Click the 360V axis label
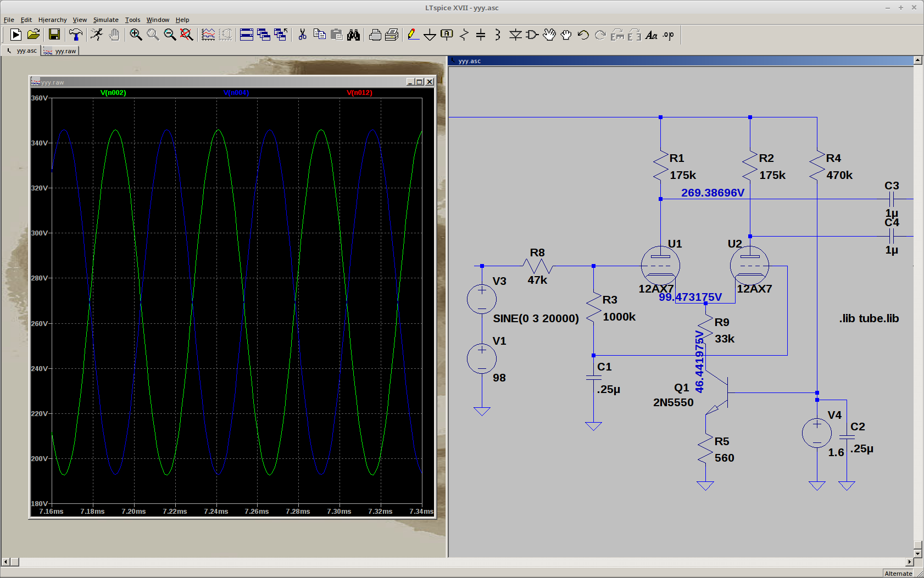The image size is (924, 578). (x=39, y=98)
